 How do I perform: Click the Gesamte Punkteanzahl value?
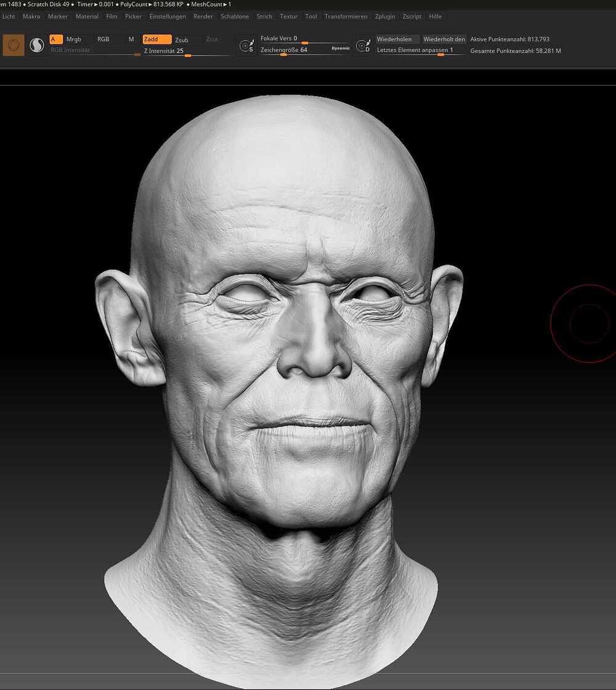tap(515, 51)
